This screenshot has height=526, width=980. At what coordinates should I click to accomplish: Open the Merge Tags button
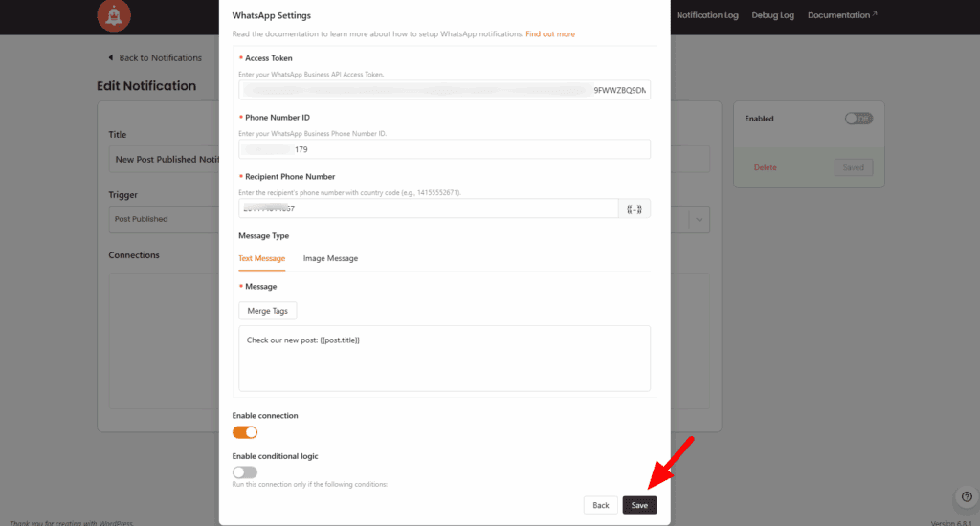268,311
